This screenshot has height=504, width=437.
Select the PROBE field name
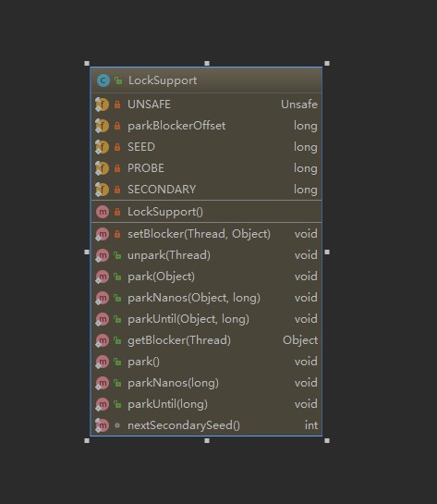click(x=146, y=168)
